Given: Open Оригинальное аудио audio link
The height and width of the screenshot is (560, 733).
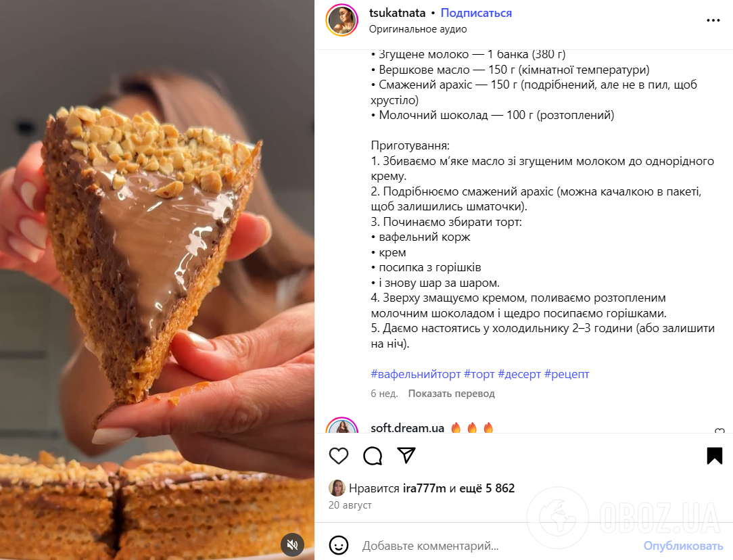Looking at the screenshot, I should point(417,29).
